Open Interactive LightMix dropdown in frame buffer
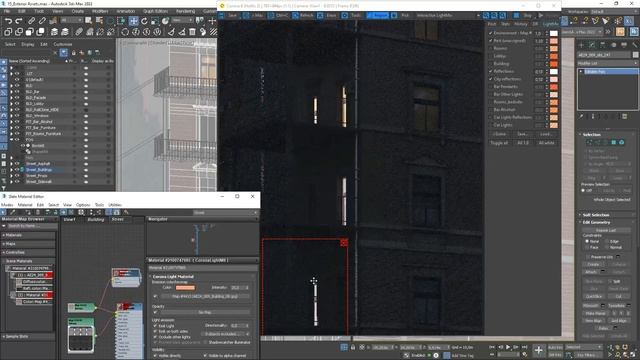 [x=448, y=16]
